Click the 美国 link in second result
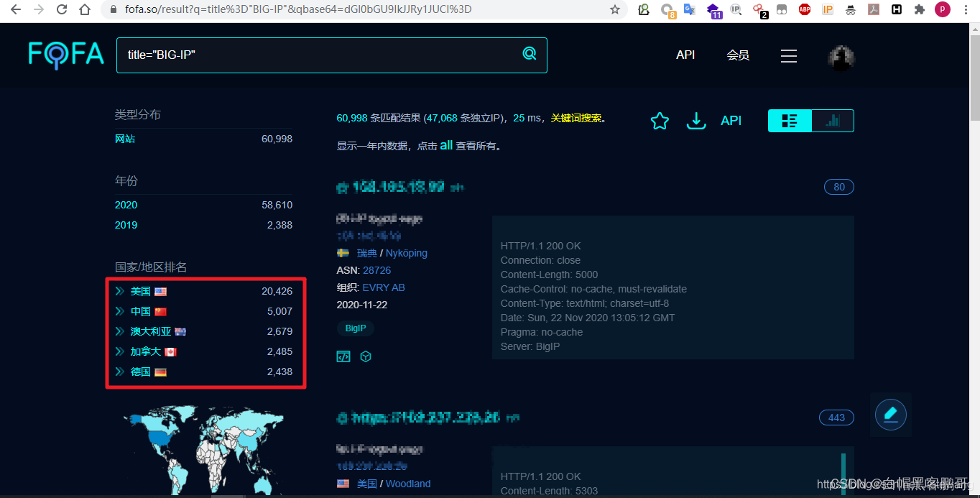This screenshot has width=980, height=498. click(x=367, y=484)
